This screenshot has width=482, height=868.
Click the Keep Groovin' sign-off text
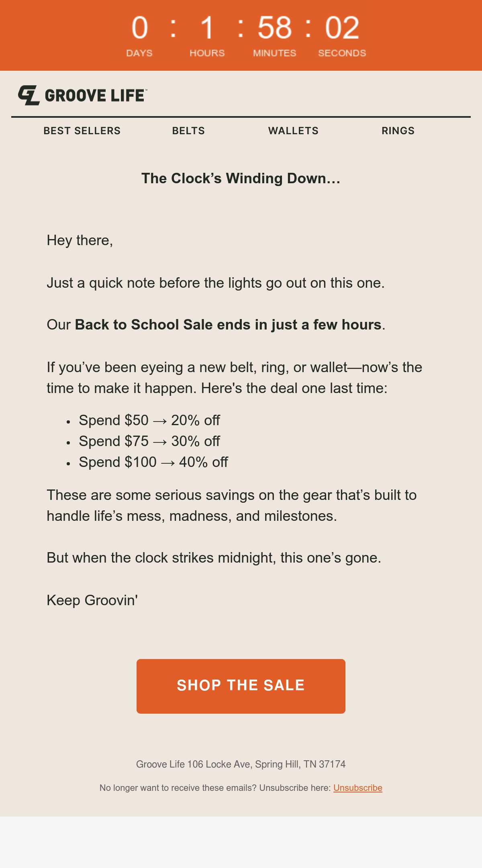(92, 600)
